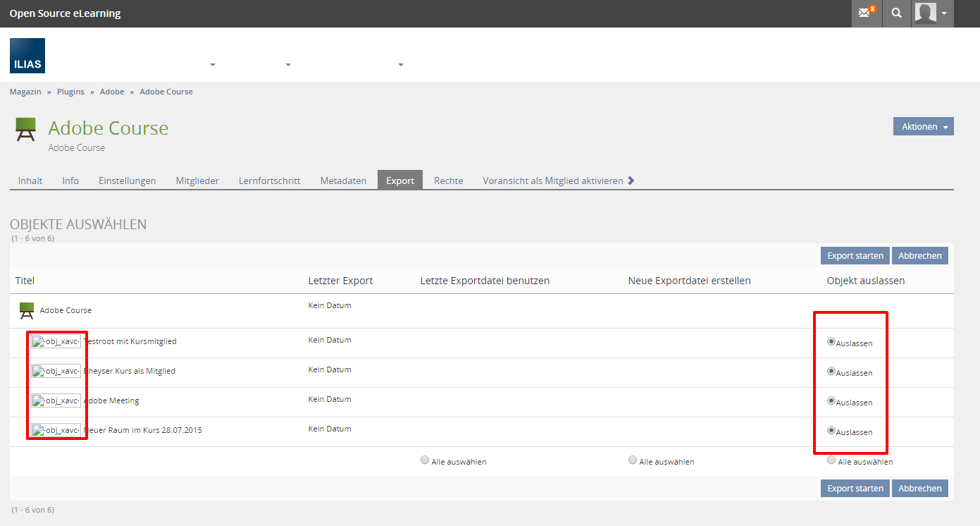Click the top Export starten button
980x526 pixels.
pyautogui.click(x=855, y=256)
